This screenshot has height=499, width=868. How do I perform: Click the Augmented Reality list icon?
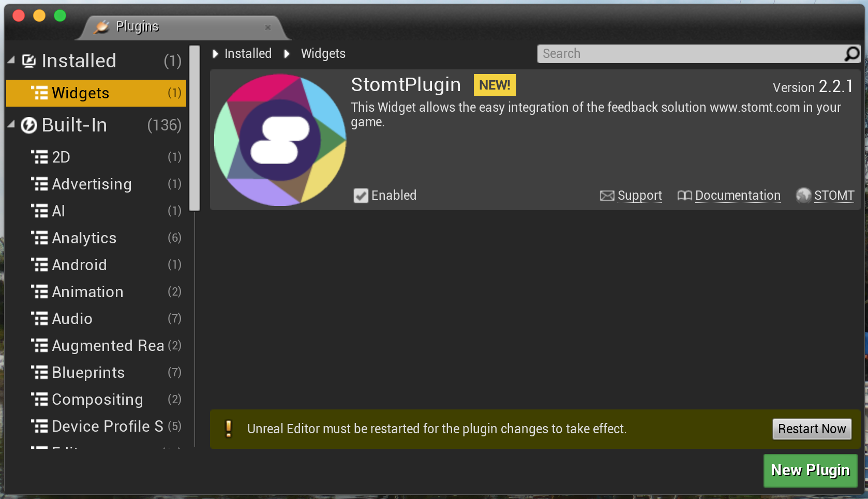(x=39, y=346)
